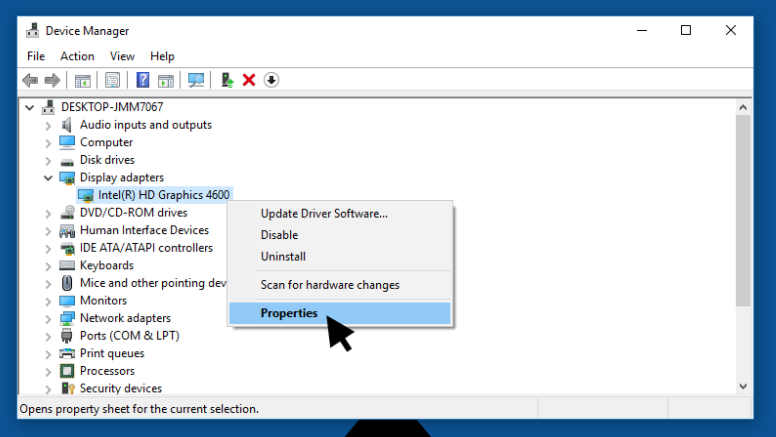Maximize the Device Manager window
The image size is (776, 437).
pos(686,30)
